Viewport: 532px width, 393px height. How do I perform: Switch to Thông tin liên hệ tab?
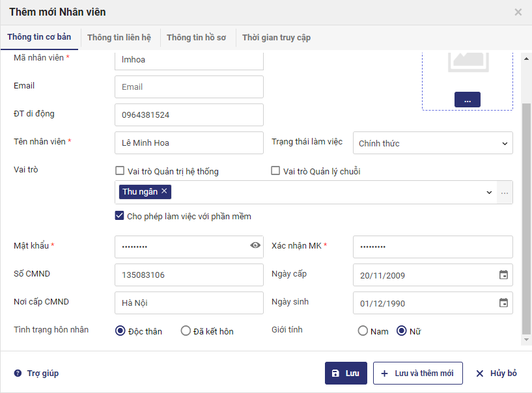(119, 38)
